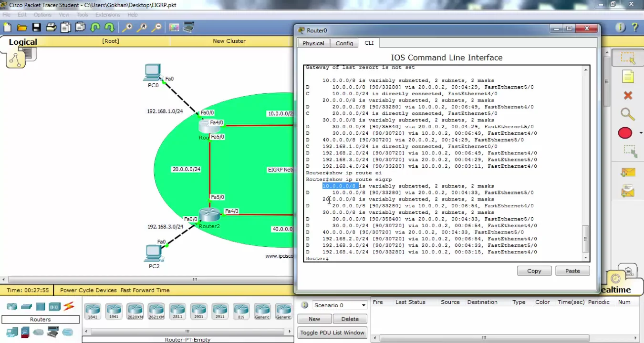Screen dimensions: 644x343
Task: Click Fast Forward Time
Action: tap(145, 290)
